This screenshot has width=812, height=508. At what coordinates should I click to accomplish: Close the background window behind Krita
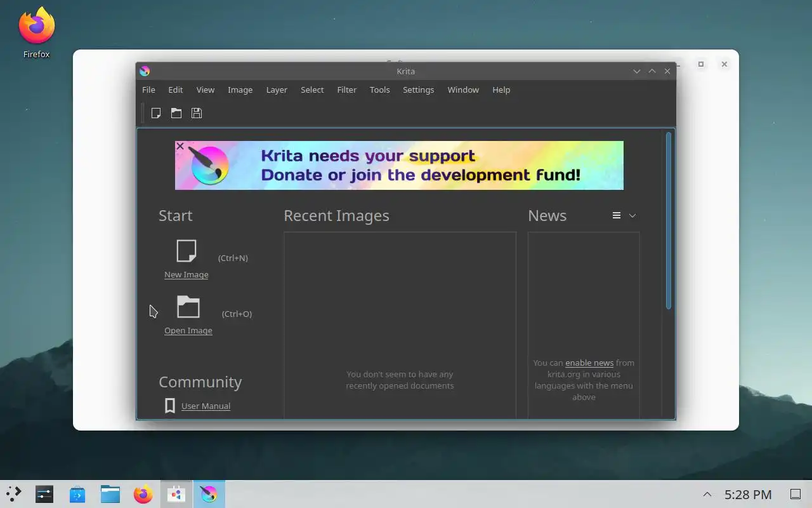[724, 64]
